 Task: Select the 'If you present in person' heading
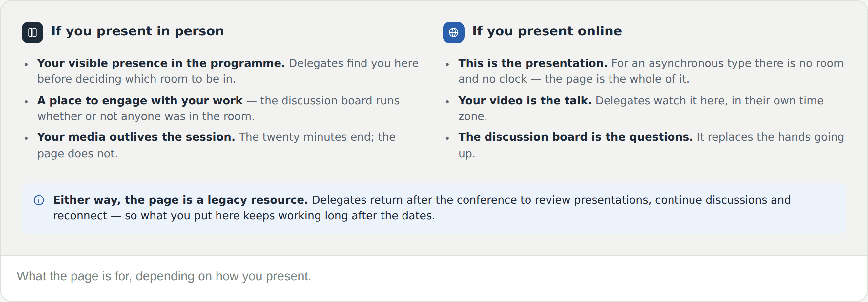(x=137, y=31)
